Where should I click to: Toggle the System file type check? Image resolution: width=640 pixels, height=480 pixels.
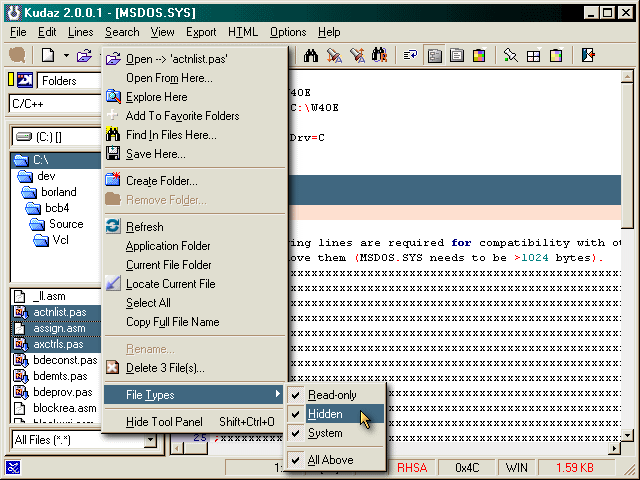pos(335,433)
